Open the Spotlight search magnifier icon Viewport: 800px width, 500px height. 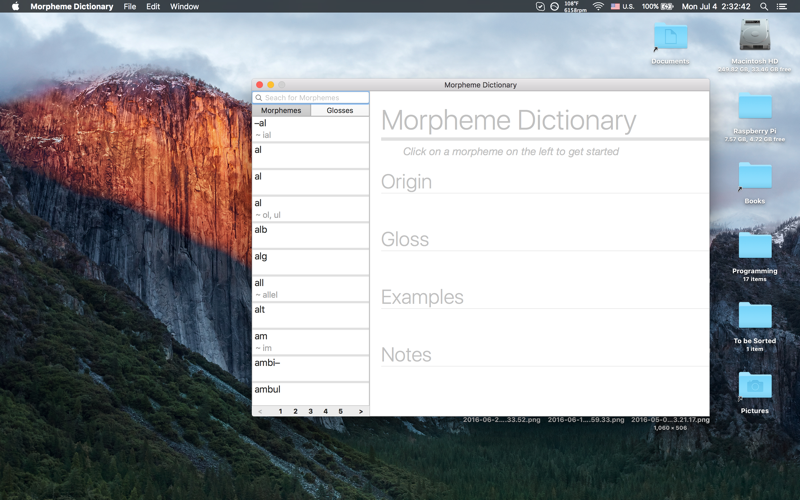click(763, 7)
